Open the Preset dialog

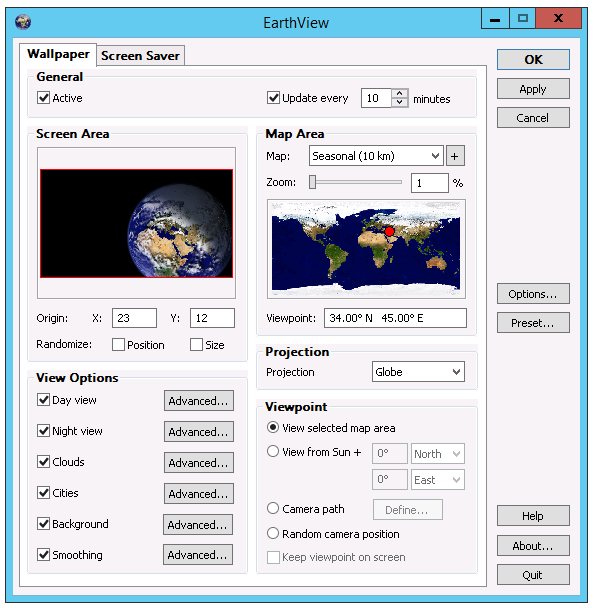533,323
